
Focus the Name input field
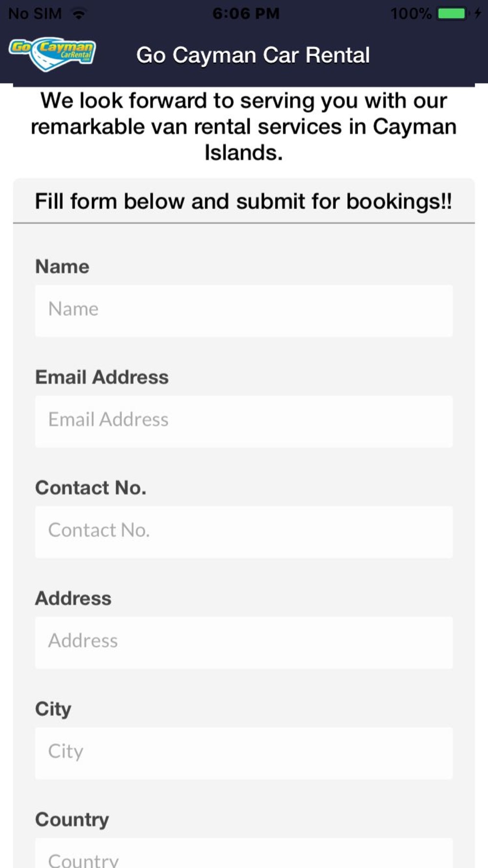click(244, 311)
